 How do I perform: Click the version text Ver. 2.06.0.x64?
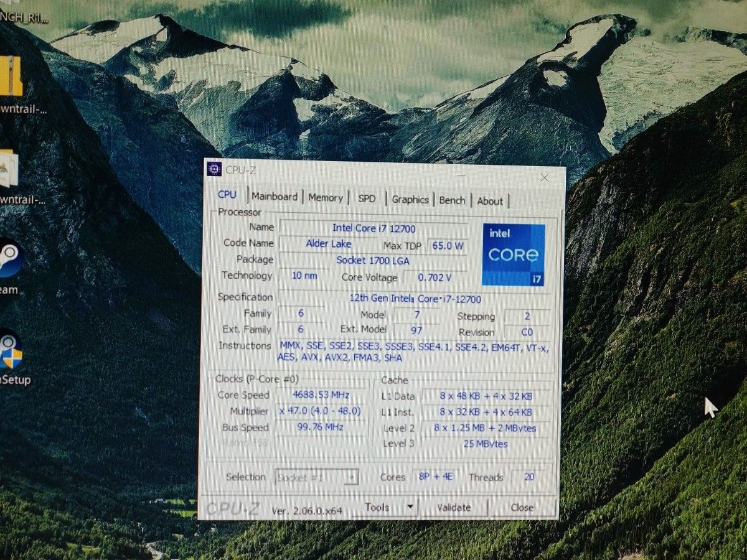coord(308,511)
